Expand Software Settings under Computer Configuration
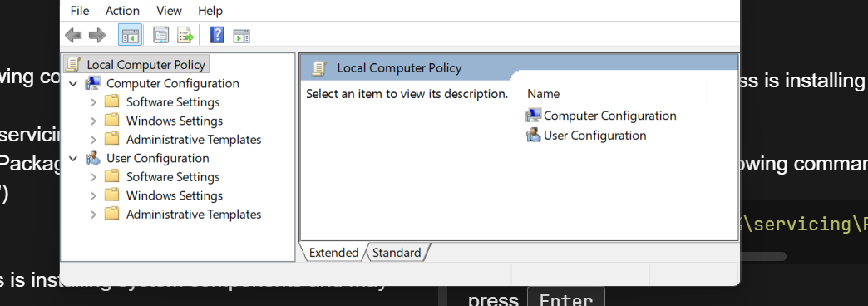 click(93, 101)
